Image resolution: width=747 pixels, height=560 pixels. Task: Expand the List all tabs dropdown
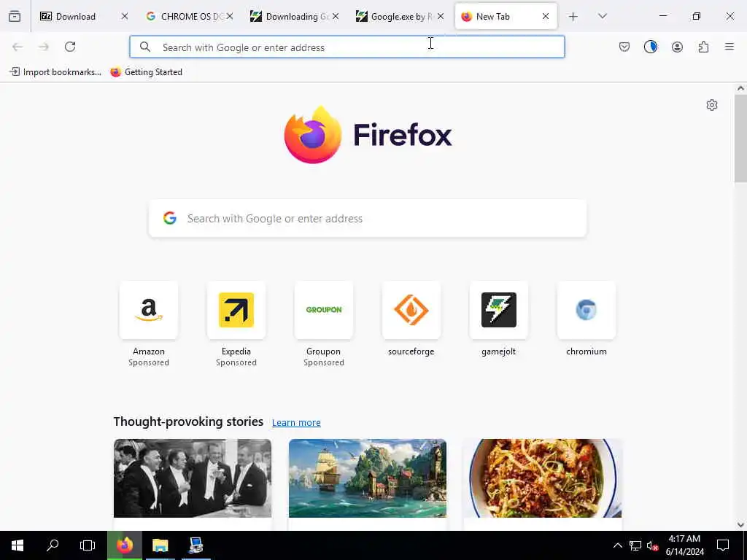(x=602, y=17)
